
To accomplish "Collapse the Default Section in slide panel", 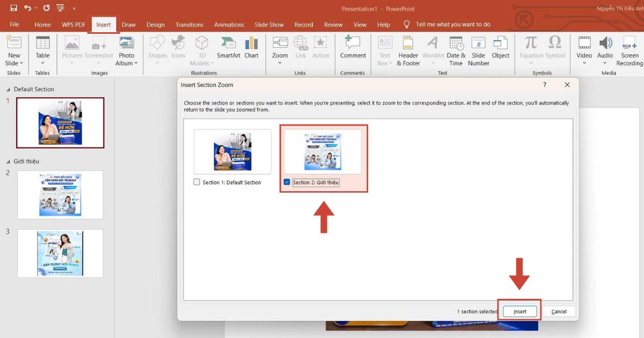I will coord(9,90).
